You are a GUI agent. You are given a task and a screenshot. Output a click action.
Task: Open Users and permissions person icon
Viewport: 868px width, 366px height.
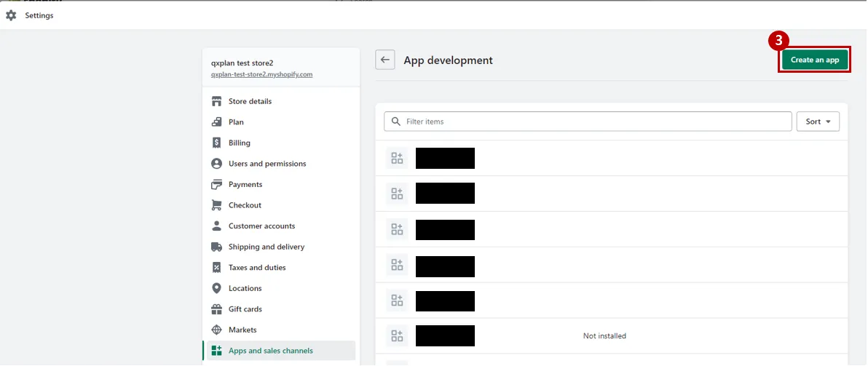tap(217, 164)
